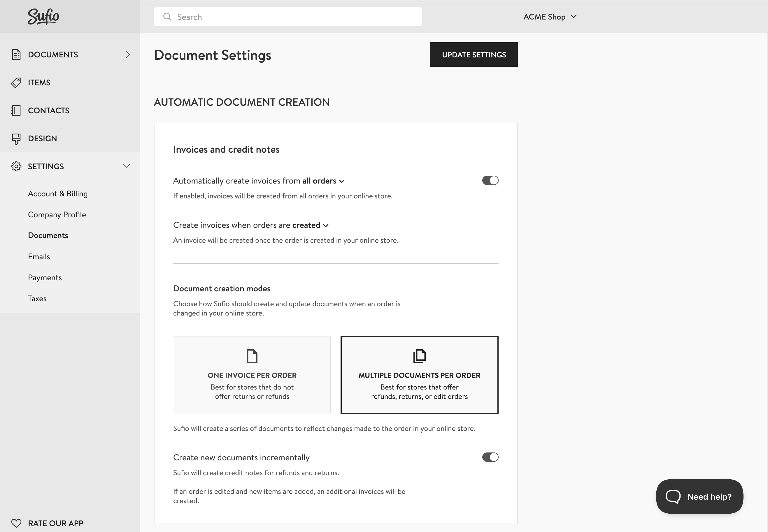Expand the created dropdown for invoice timing
The width and height of the screenshot is (768, 532).
309,225
